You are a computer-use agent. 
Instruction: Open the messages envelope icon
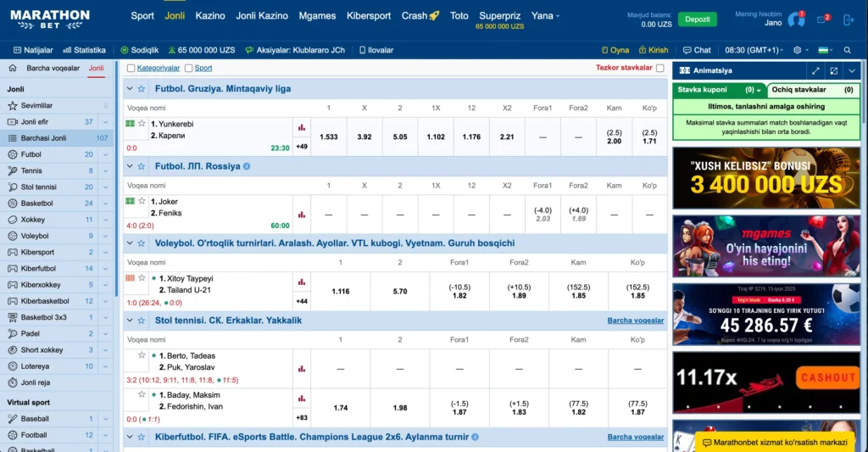(821, 19)
